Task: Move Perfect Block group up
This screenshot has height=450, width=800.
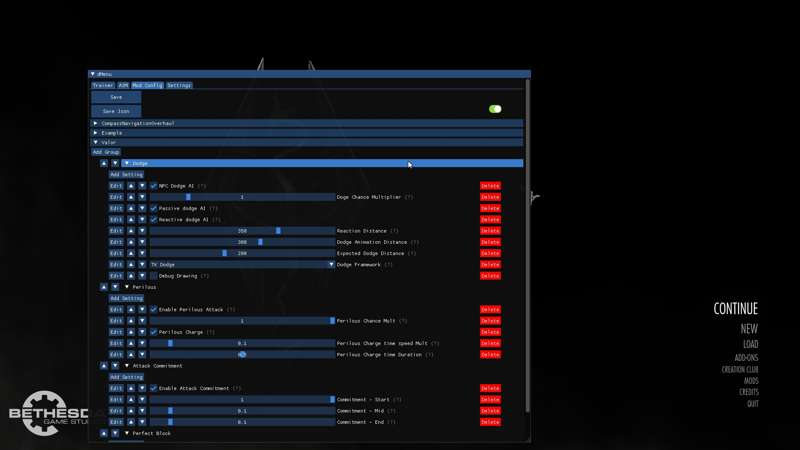Action: 104,433
